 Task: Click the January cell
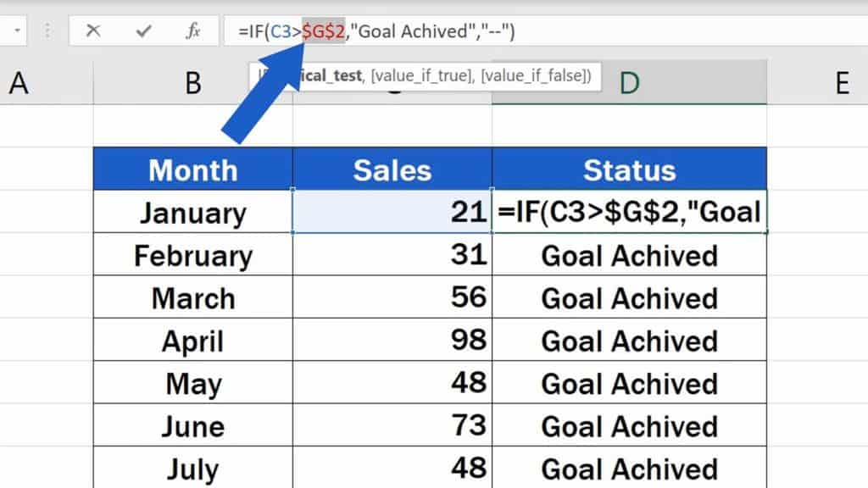(192, 212)
